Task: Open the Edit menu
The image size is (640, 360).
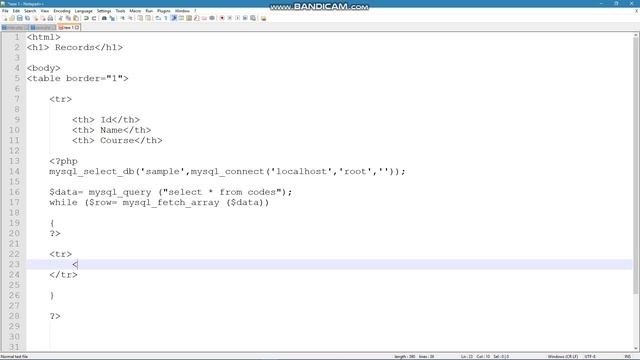Action: (x=16, y=11)
